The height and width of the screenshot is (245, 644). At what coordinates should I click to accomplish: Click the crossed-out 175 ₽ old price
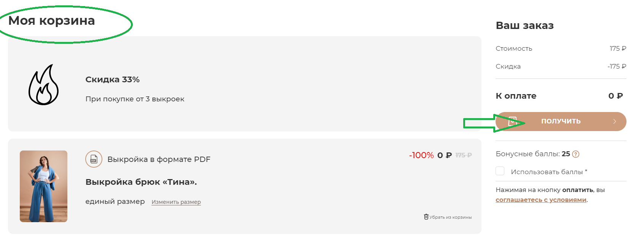[463, 155]
